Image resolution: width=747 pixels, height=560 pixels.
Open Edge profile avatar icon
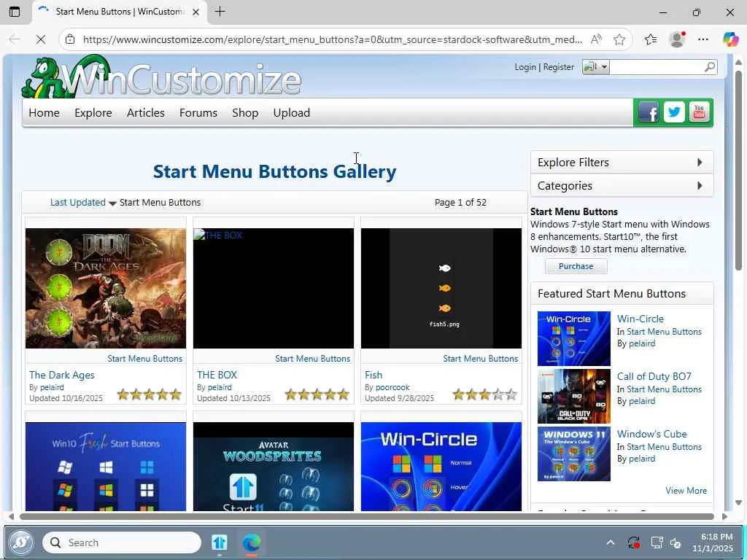point(677,39)
